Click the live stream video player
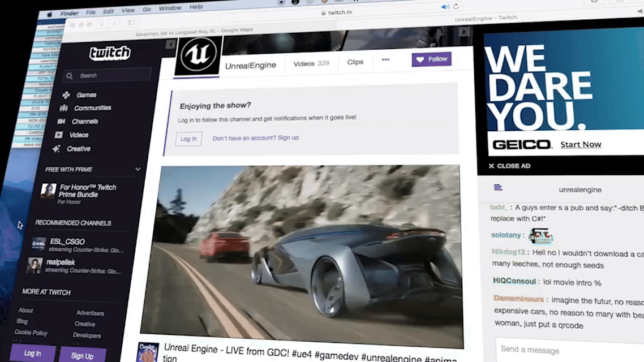Viewport: 644px width, 362px height. 303,256
